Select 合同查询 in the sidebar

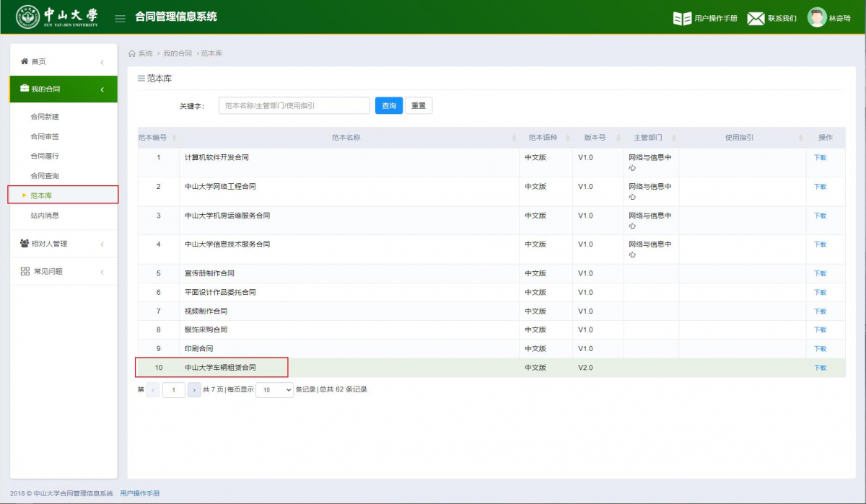[x=45, y=176]
